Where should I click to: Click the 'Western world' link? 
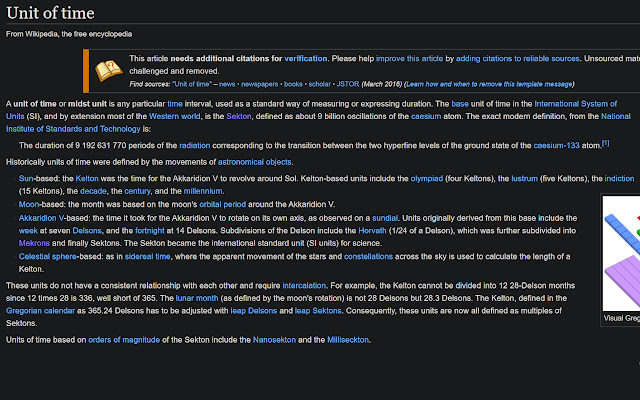click(x=175, y=116)
